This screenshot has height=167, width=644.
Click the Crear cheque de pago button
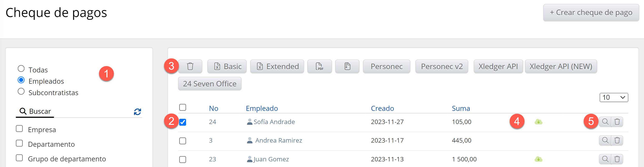tap(591, 13)
